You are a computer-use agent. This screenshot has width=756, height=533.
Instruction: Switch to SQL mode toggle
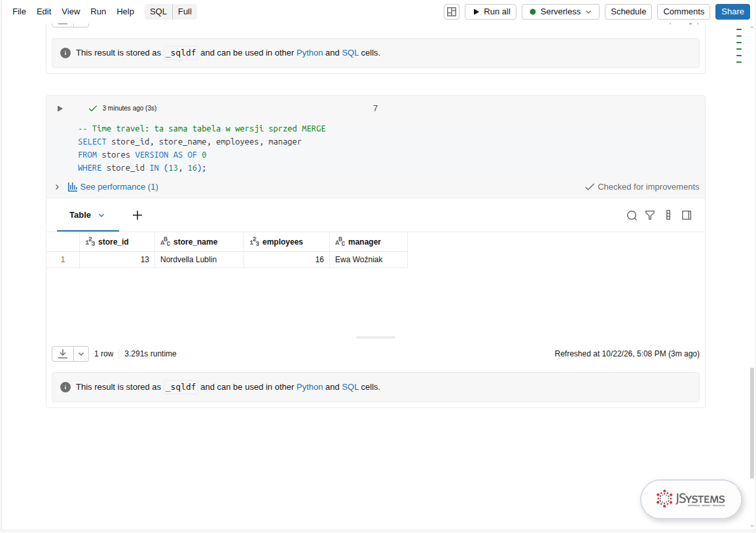pyautogui.click(x=158, y=12)
